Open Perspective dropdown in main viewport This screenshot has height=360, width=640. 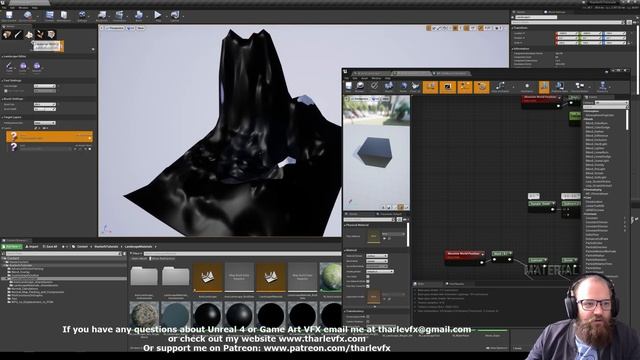116,28
